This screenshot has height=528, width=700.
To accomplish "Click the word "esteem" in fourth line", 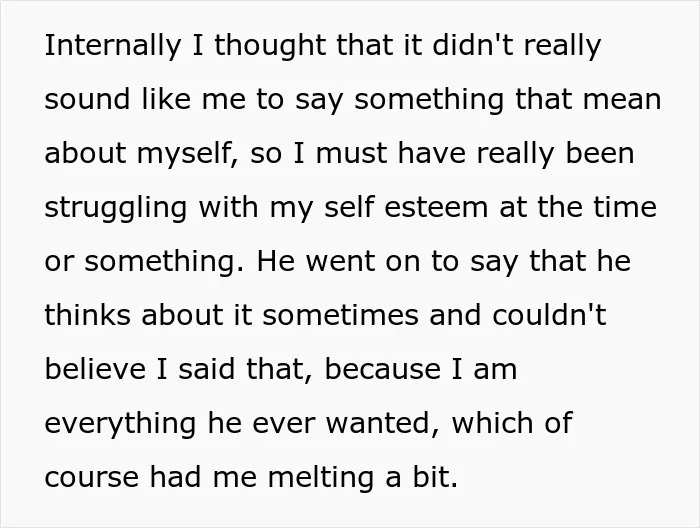I will pyautogui.click(x=436, y=208).
